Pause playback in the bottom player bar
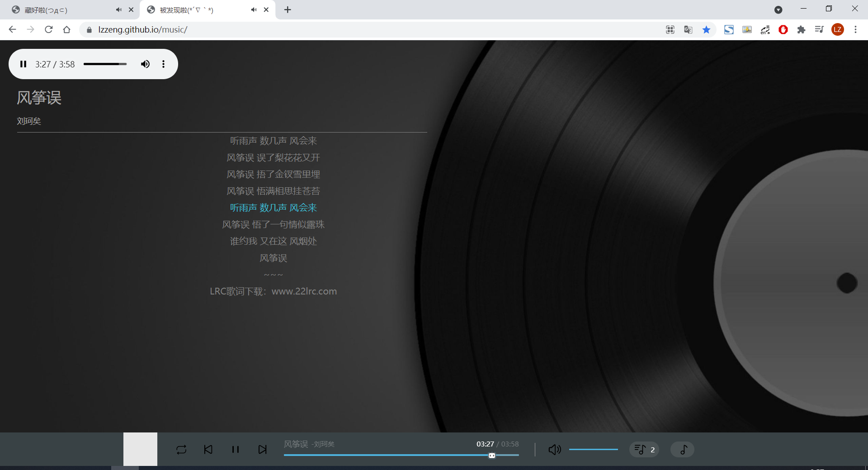 point(236,450)
